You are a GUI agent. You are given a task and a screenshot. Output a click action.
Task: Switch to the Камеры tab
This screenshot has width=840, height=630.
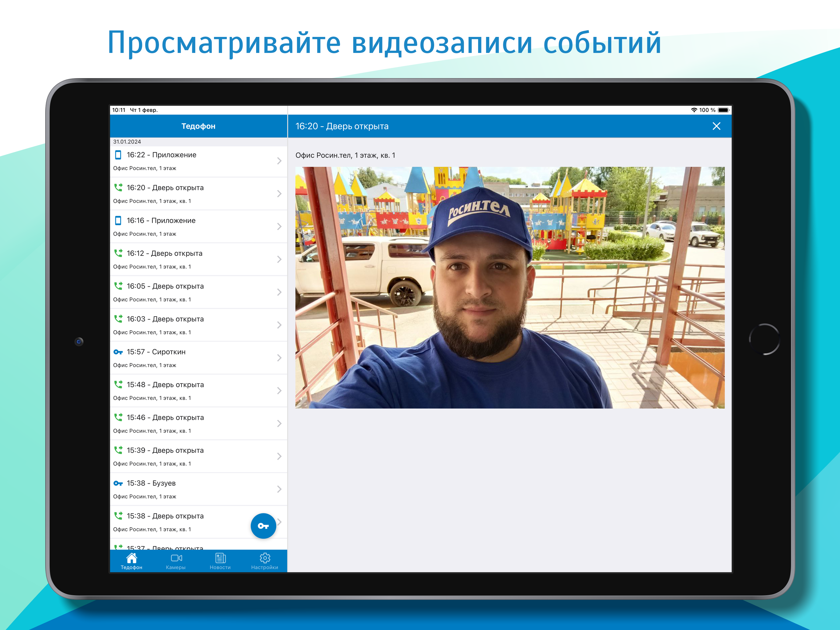(x=176, y=561)
